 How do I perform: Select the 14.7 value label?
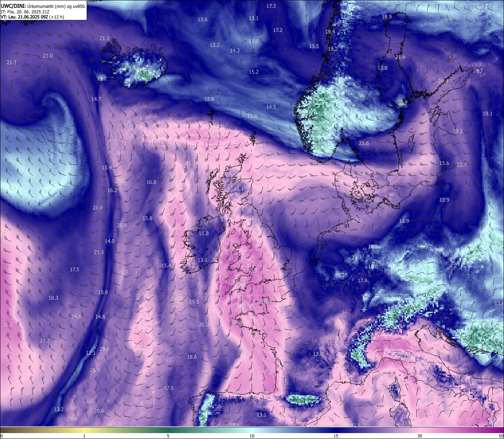[96, 99]
